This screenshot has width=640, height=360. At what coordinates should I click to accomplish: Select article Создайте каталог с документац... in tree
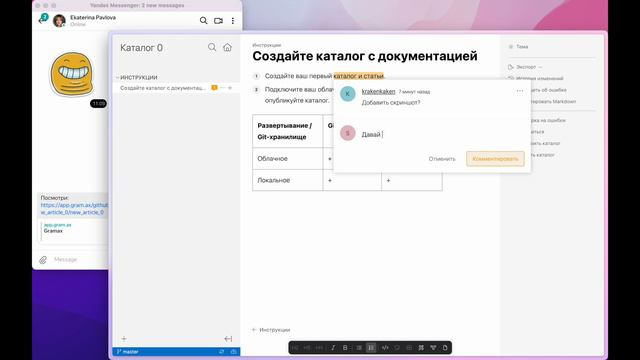pos(162,88)
